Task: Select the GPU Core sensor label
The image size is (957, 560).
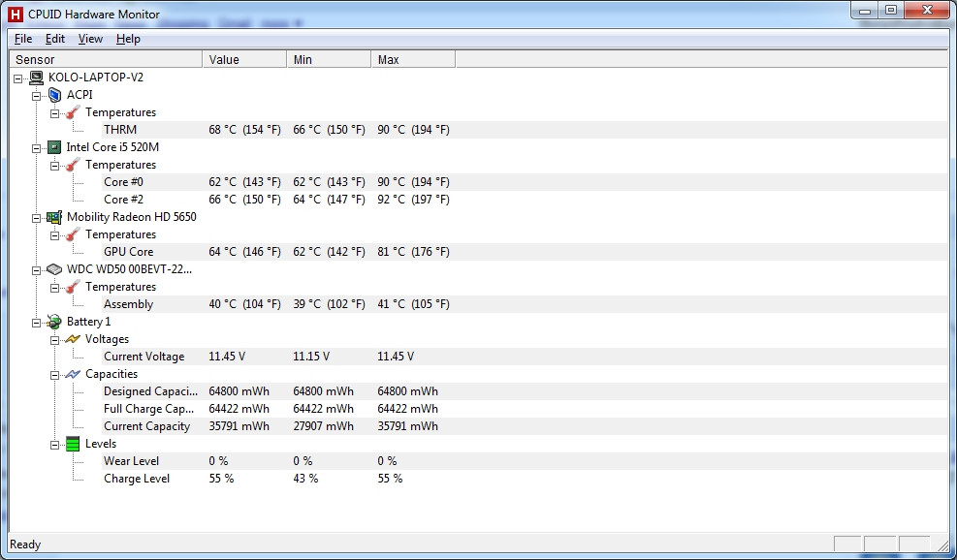Action: point(128,252)
